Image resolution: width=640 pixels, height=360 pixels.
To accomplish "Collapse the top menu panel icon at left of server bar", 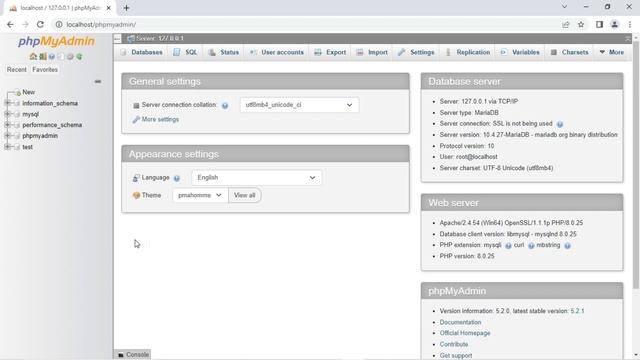I will 118,38.
